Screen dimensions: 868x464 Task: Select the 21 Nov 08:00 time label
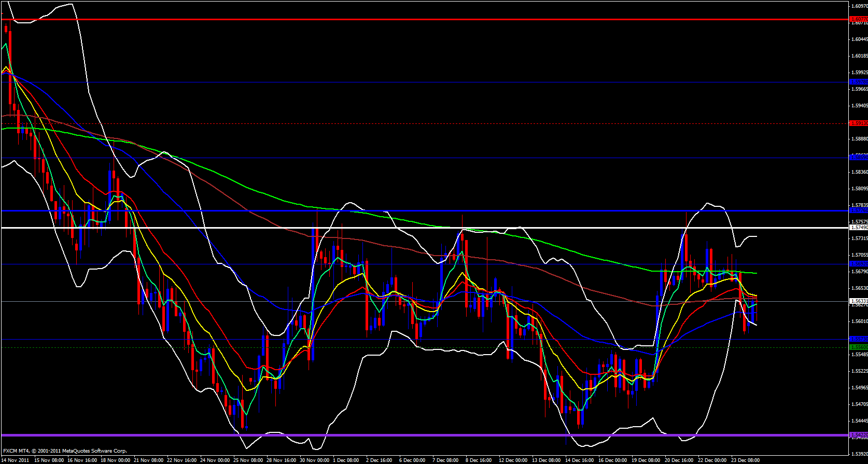149,460
